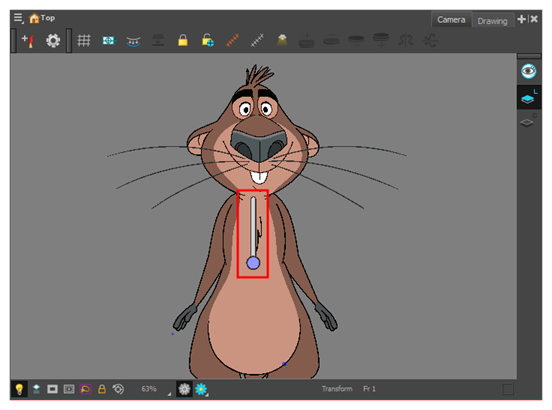Switch to the Camera tab
The width and height of the screenshot is (552, 410).
451,20
